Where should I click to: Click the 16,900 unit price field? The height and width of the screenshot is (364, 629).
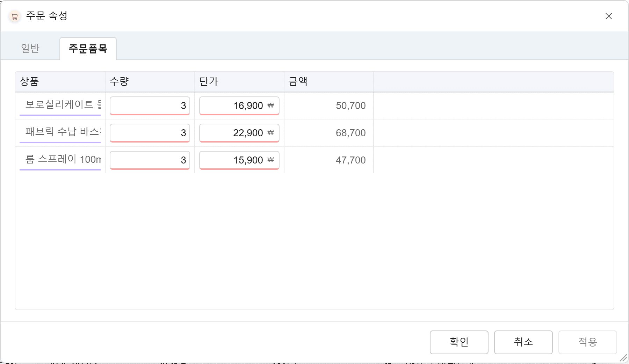click(239, 105)
